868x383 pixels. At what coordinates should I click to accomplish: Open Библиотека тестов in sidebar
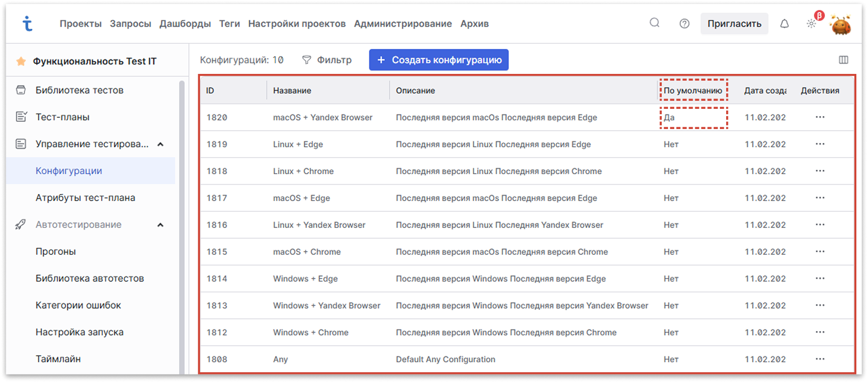(79, 90)
